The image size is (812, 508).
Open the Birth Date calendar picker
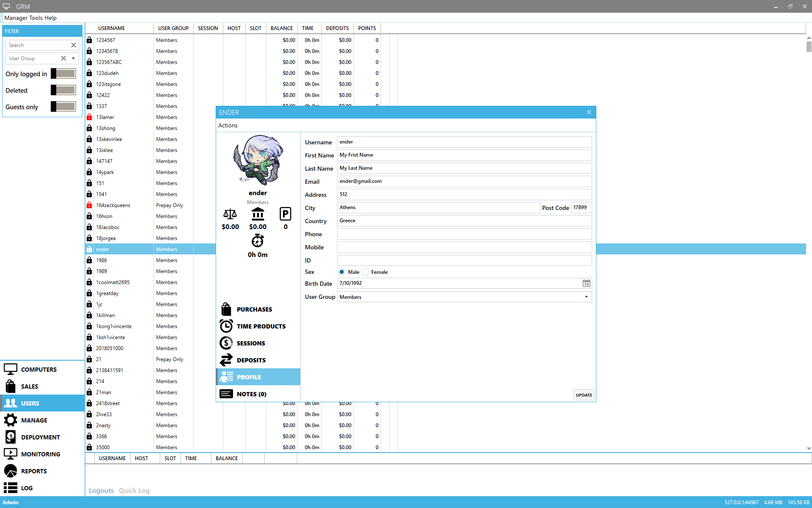click(x=586, y=284)
